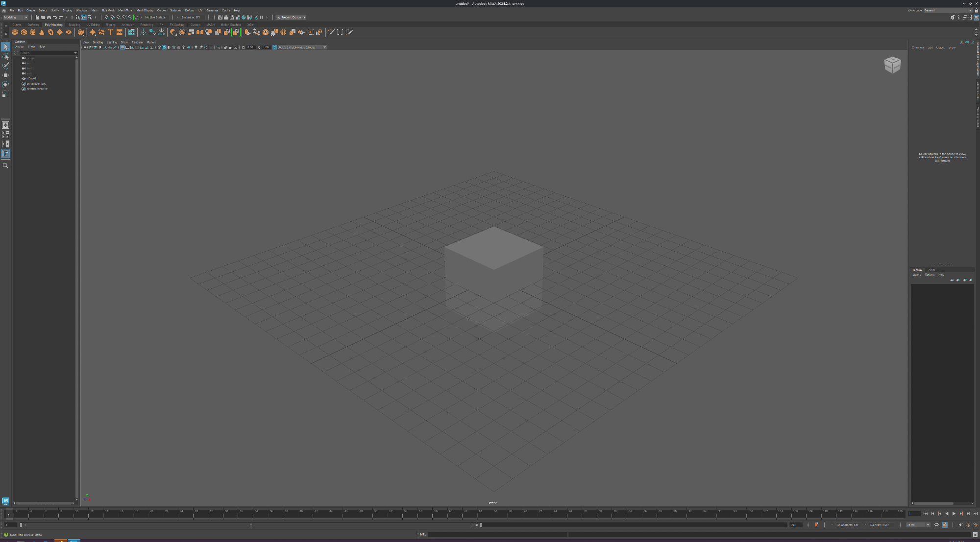Toggle auto keyframe button
This screenshot has height=542, width=980.
[816, 525]
